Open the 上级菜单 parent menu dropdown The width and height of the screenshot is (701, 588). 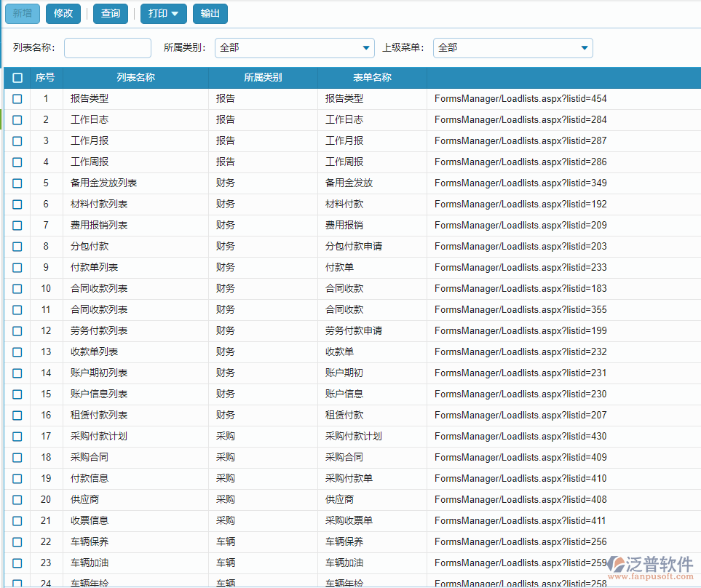click(585, 48)
